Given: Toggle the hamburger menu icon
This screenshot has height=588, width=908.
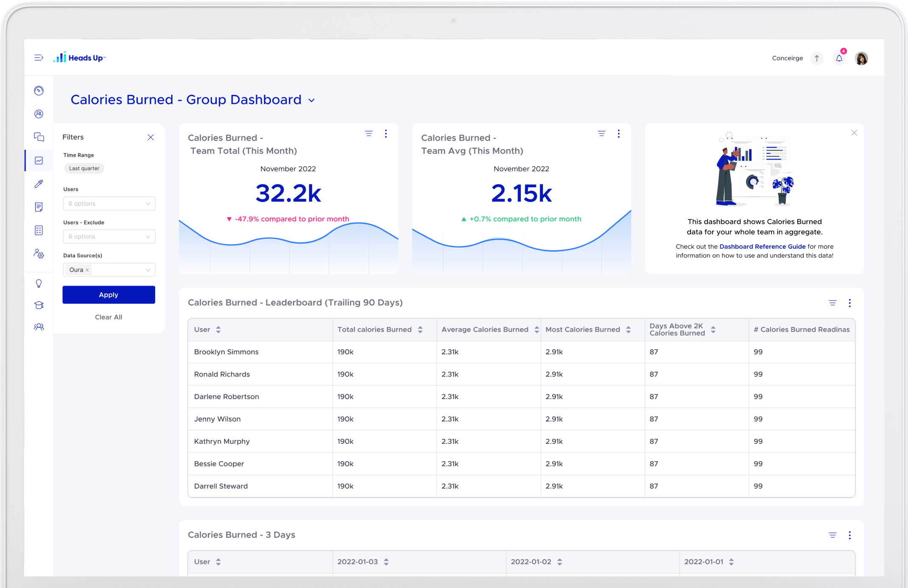Looking at the screenshot, I should pos(39,58).
